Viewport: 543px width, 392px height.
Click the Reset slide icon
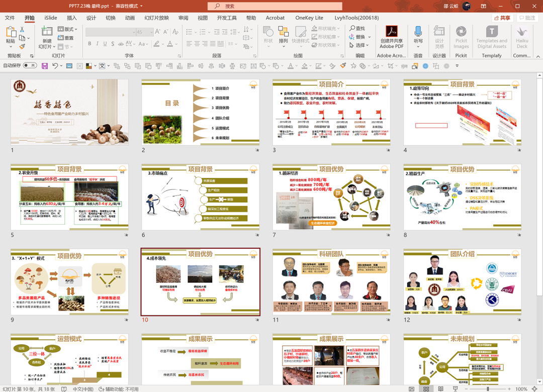61,38
